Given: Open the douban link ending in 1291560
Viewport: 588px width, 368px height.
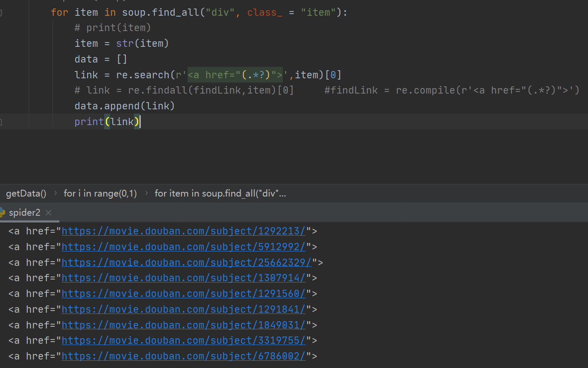Looking at the screenshot, I should tap(184, 294).
